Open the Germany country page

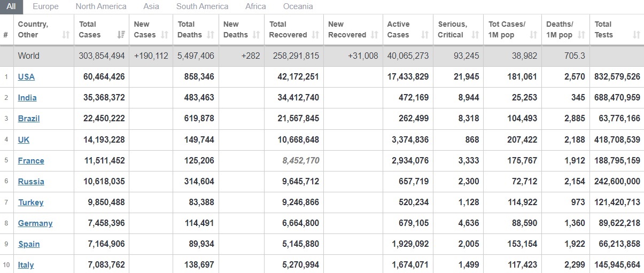point(35,223)
